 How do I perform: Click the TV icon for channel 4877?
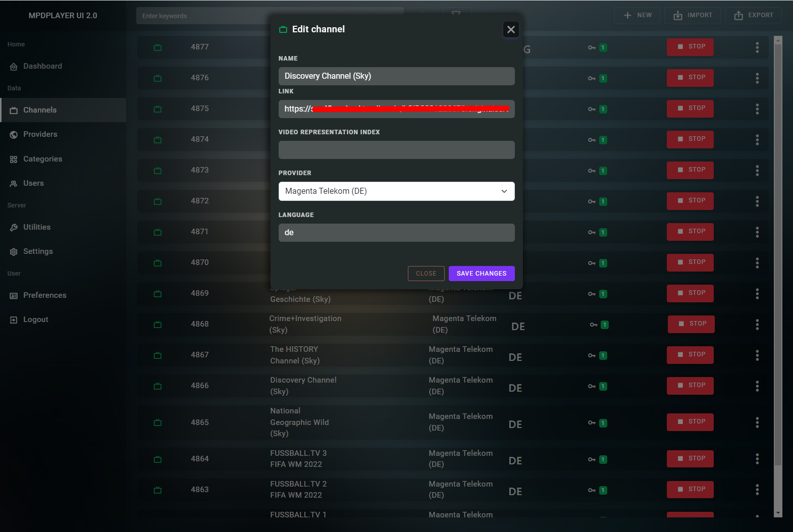[x=157, y=47]
